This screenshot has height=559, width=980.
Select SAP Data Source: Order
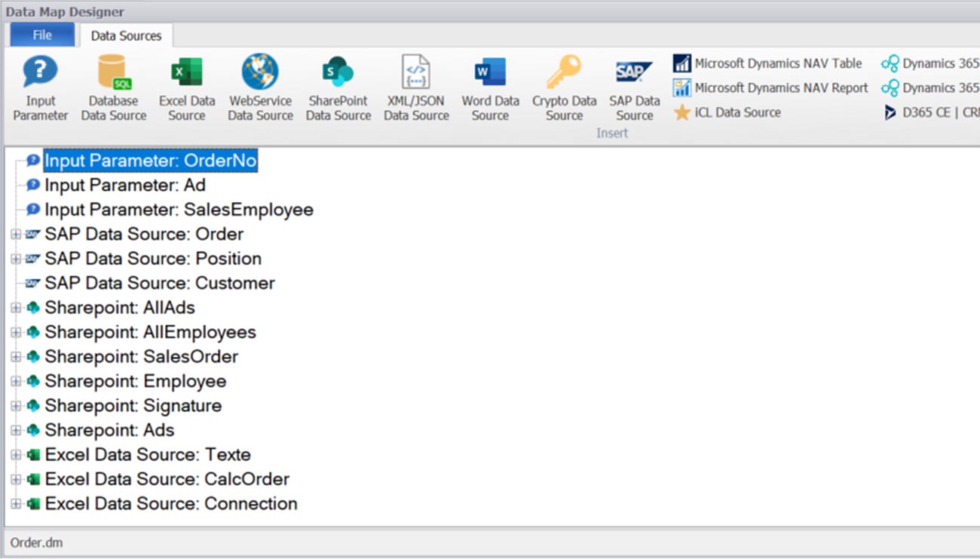[x=144, y=234]
